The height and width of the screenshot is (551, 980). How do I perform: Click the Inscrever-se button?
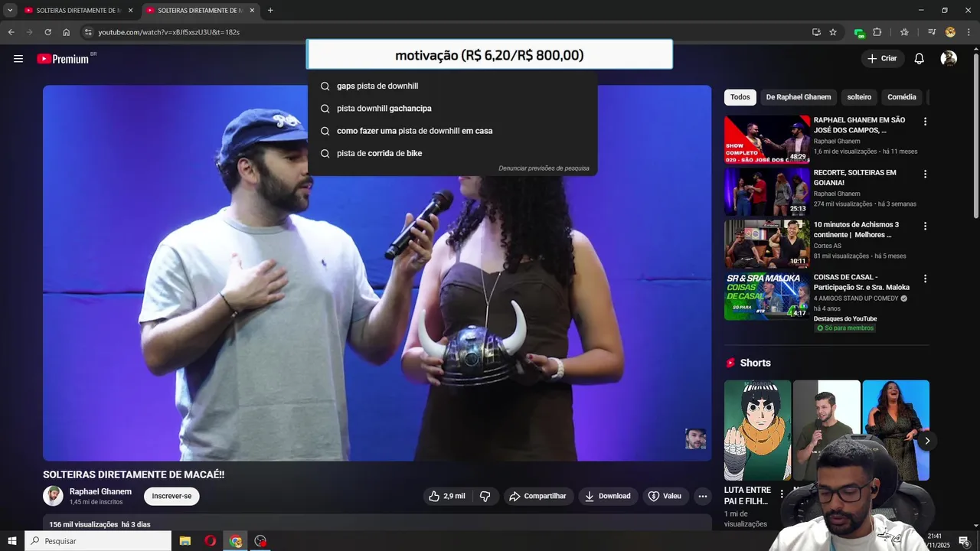pyautogui.click(x=171, y=496)
